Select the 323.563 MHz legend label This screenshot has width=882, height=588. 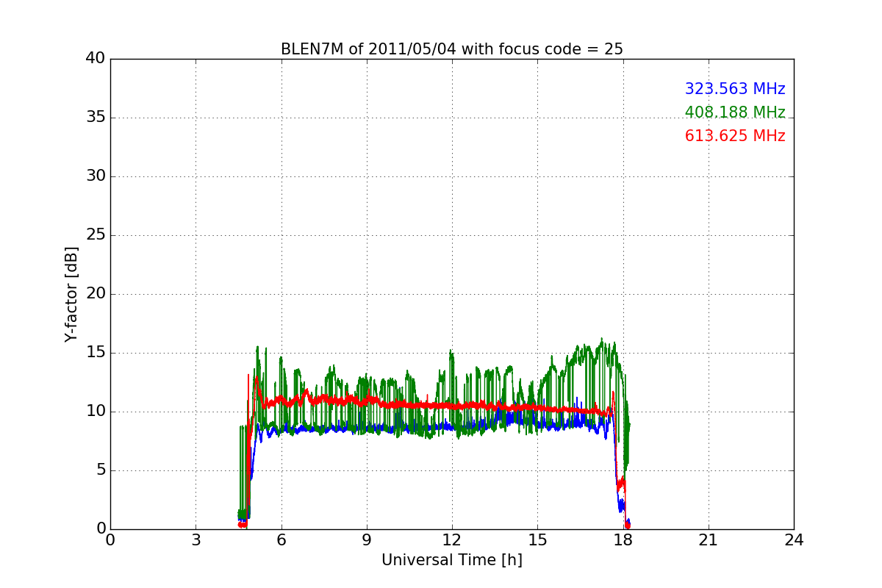pyautogui.click(x=735, y=89)
